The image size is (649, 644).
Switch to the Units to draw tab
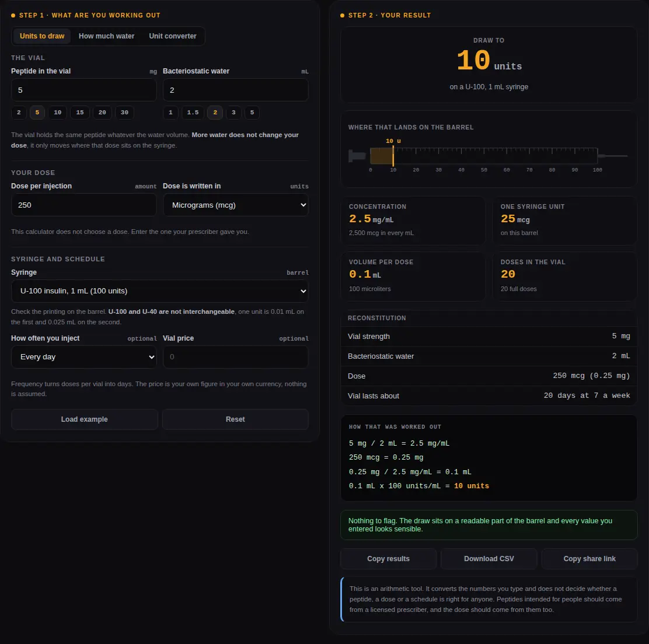(x=42, y=36)
